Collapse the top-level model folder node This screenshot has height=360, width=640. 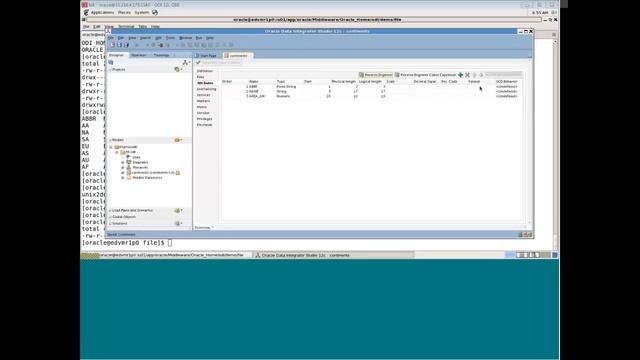(x=111, y=147)
